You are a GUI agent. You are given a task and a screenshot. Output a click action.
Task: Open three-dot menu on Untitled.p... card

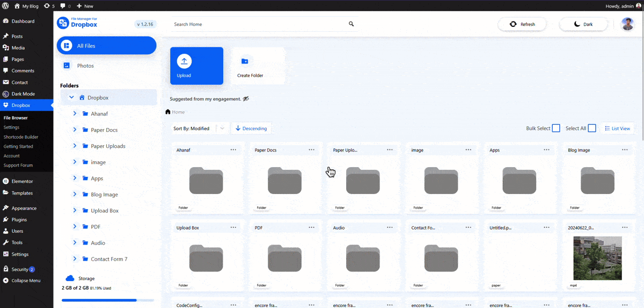[547, 227]
